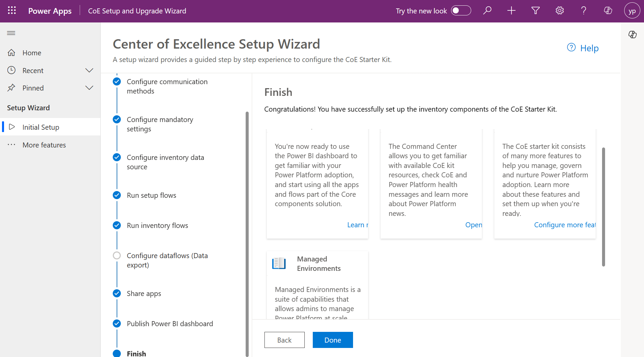Open search in the Power Apps header
This screenshot has height=357, width=644.
(487, 10)
